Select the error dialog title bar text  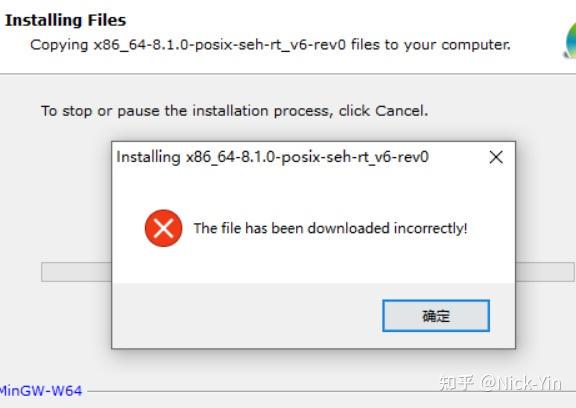(273, 157)
